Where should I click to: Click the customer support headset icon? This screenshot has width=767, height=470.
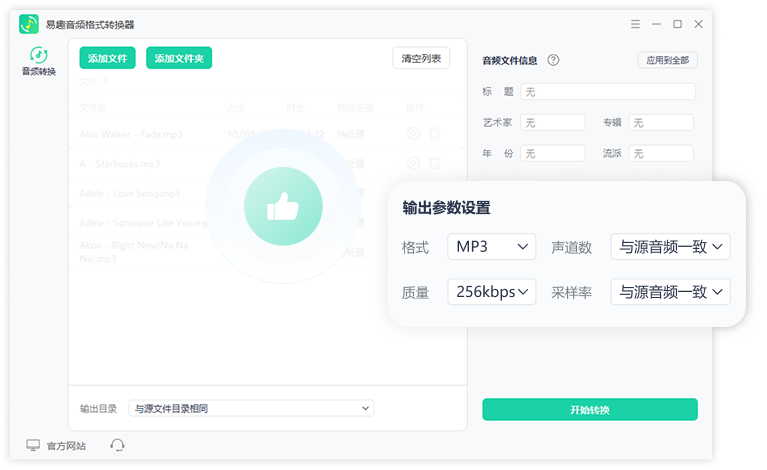tap(117, 446)
